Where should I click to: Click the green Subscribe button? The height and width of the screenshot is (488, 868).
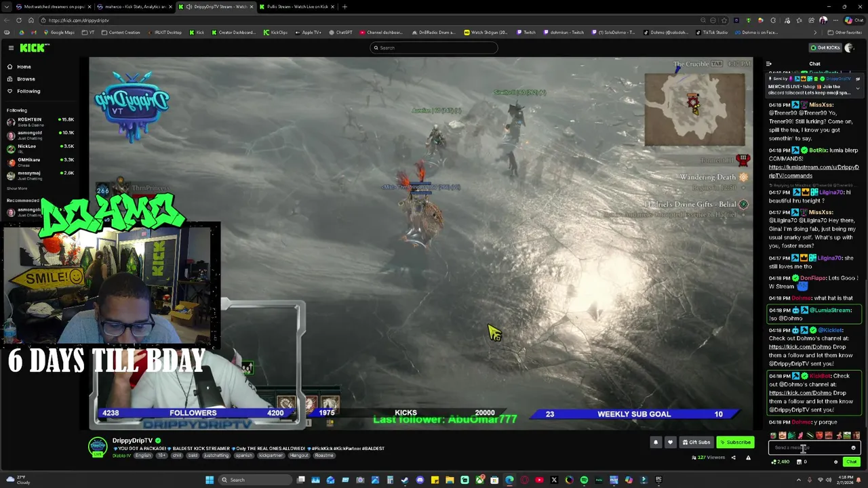(736, 443)
